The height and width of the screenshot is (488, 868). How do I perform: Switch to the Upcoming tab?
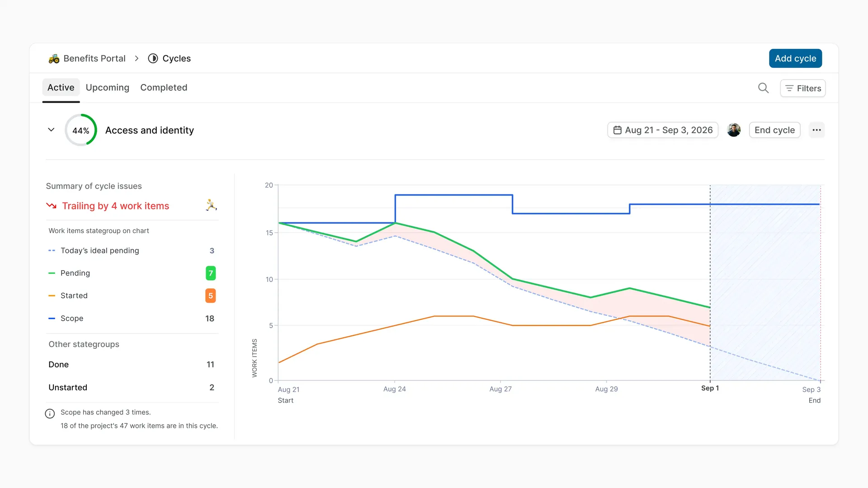click(x=107, y=88)
